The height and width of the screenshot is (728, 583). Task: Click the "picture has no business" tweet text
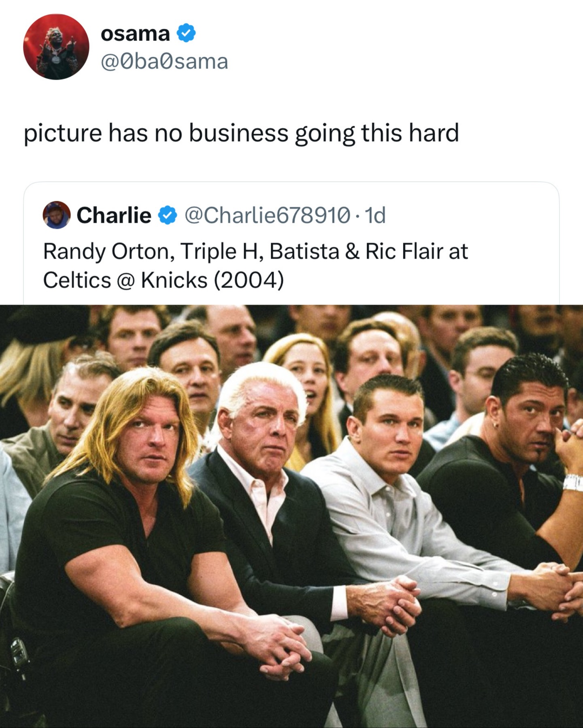coord(241,133)
